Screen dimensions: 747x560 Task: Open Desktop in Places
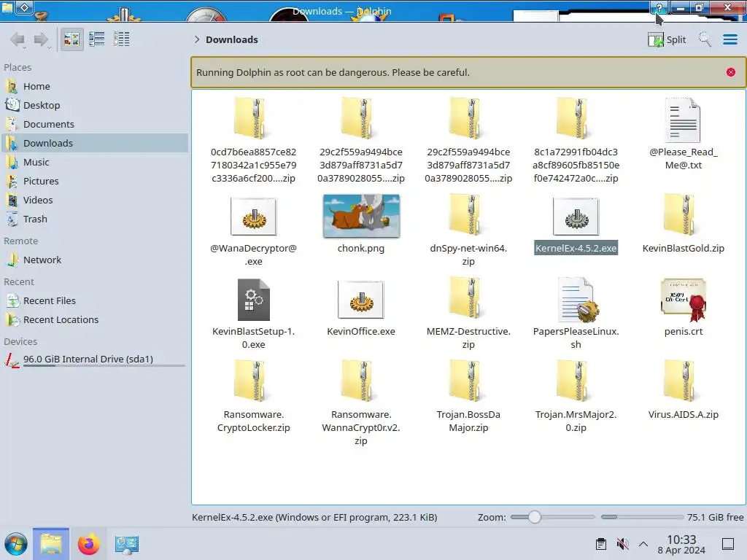(x=95, y=105)
